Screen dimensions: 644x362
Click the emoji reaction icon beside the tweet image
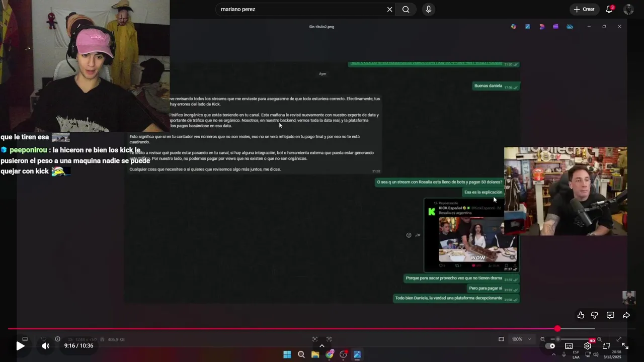point(409,235)
